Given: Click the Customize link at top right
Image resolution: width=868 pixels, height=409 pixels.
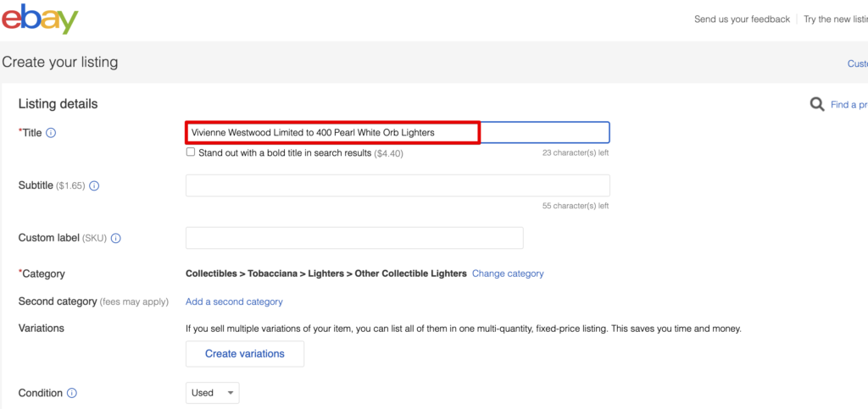Looking at the screenshot, I should (858, 64).
